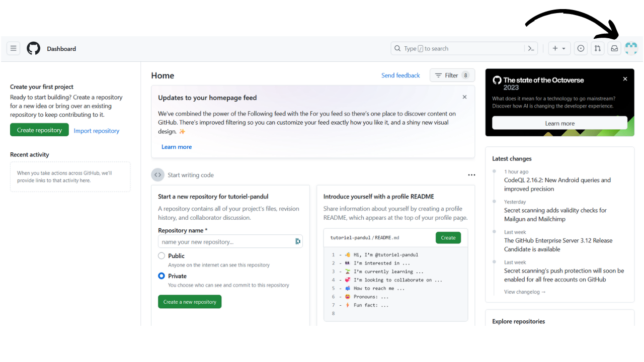
Task: Open Pull requests via the header icon
Action: pos(597,48)
